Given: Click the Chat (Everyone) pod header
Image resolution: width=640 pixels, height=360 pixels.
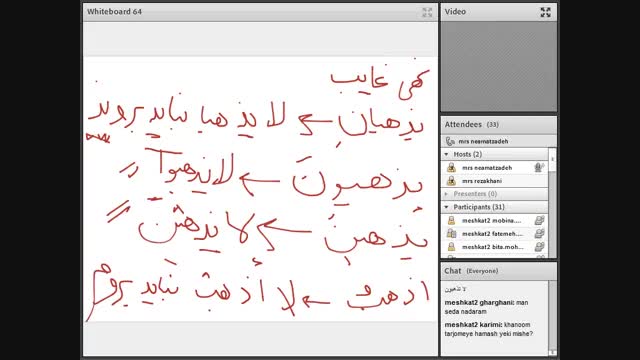Looking at the screenshot, I should pyautogui.click(x=498, y=271).
